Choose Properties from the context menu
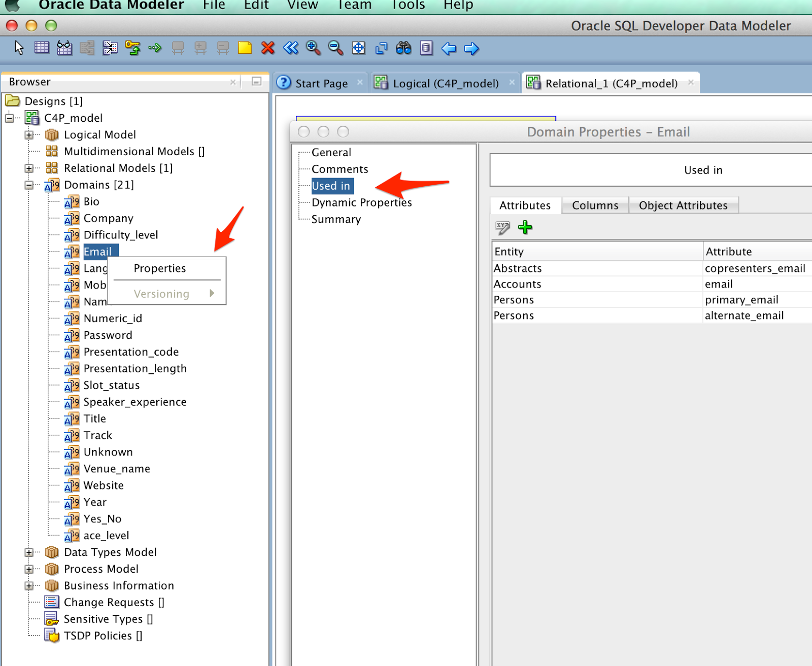This screenshot has height=666, width=812. (x=160, y=268)
